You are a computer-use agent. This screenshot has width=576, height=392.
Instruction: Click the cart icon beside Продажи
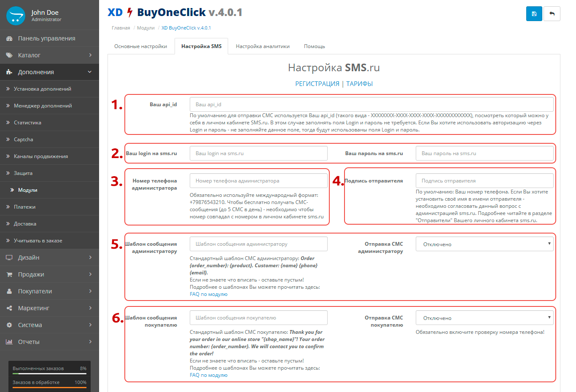[9, 274]
